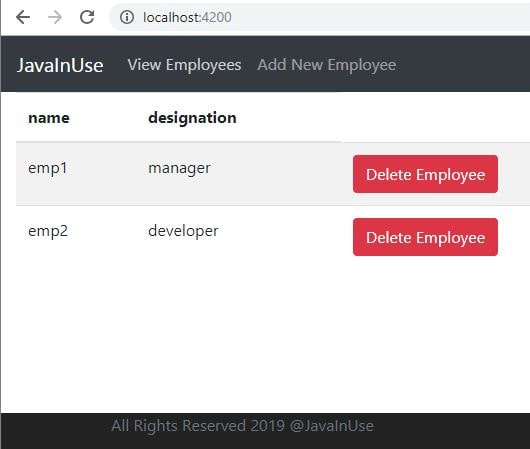Click the All Rights Reserved footer text
The width and height of the screenshot is (530, 449).
point(242,426)
